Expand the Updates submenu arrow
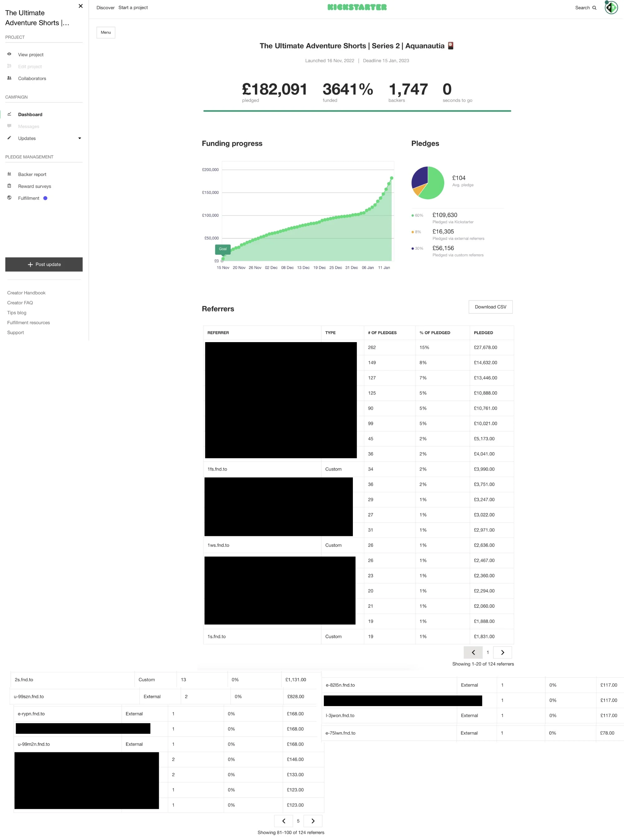Viewport: 624px width, 840px height. (x=80, y=138)
